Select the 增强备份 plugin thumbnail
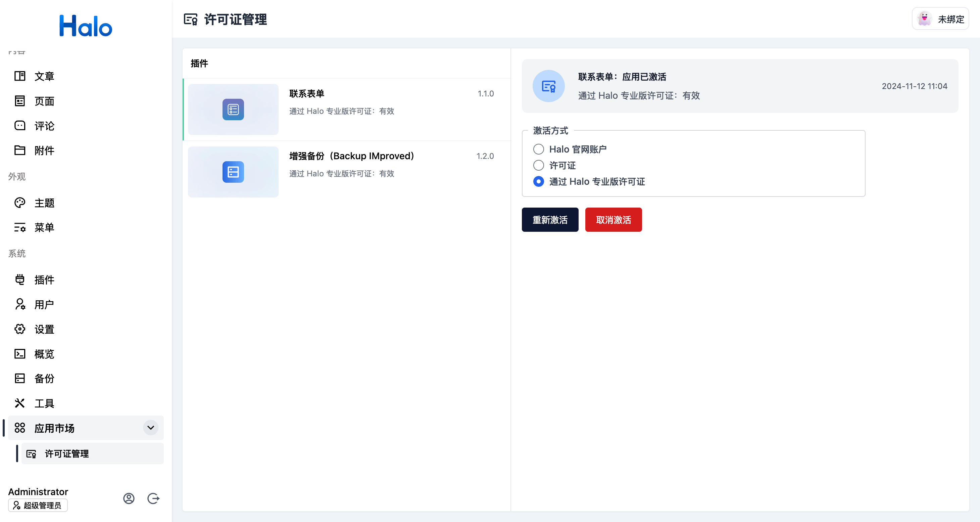This screenshot has width=980, height=522. 233,172
